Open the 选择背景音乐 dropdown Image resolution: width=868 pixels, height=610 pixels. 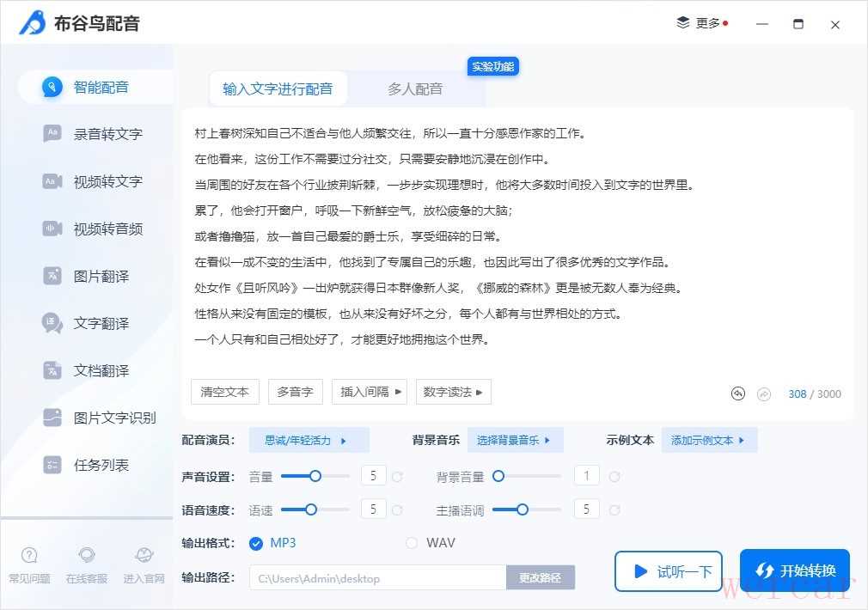[515, 440]
